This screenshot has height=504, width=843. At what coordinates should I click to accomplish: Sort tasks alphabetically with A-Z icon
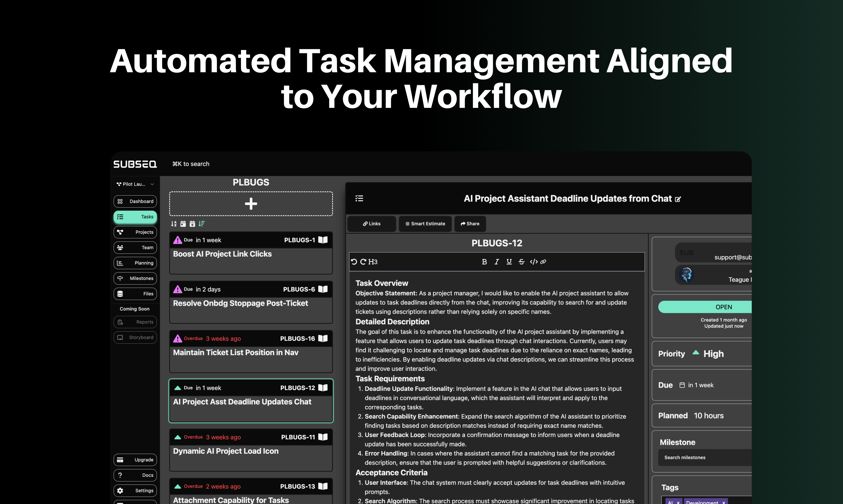coord(174,224)
